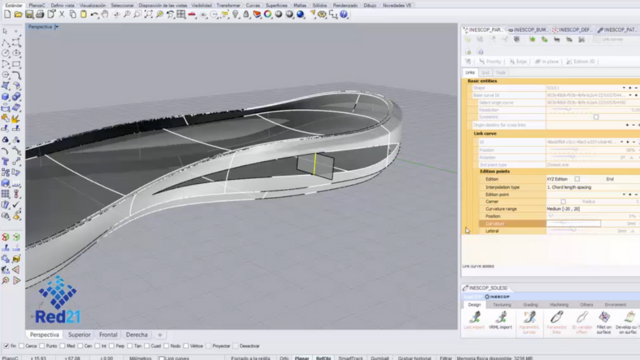This screenshot has width=640, height=360.
Task: Open the Base curve Id dropdown arrow
Action: (x=630, y=95)
